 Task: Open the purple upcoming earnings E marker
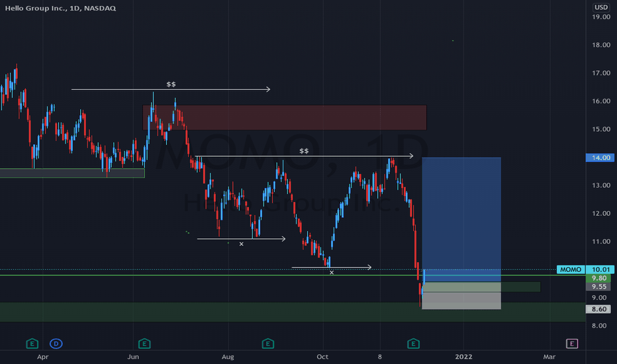click(572, 343)
